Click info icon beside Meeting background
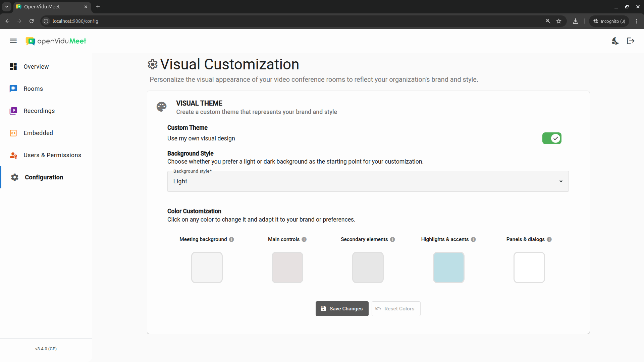The image size is (644, 362). point(231,239)
